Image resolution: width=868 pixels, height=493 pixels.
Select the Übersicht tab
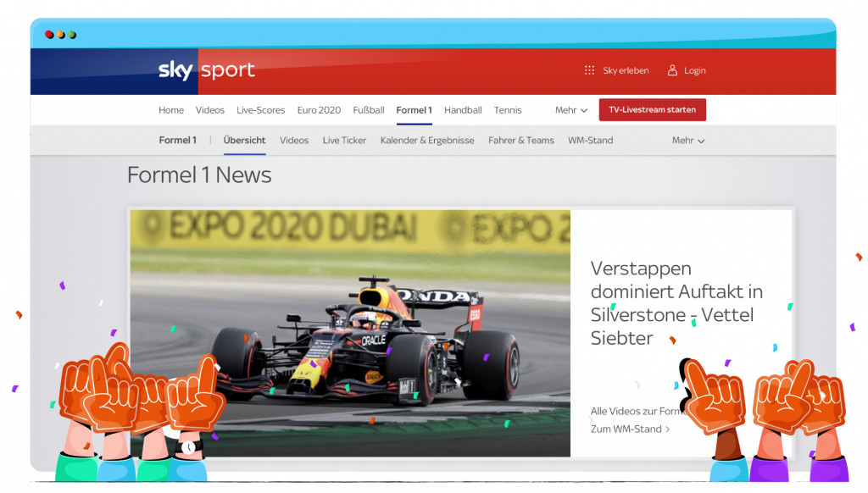(244, 141)
